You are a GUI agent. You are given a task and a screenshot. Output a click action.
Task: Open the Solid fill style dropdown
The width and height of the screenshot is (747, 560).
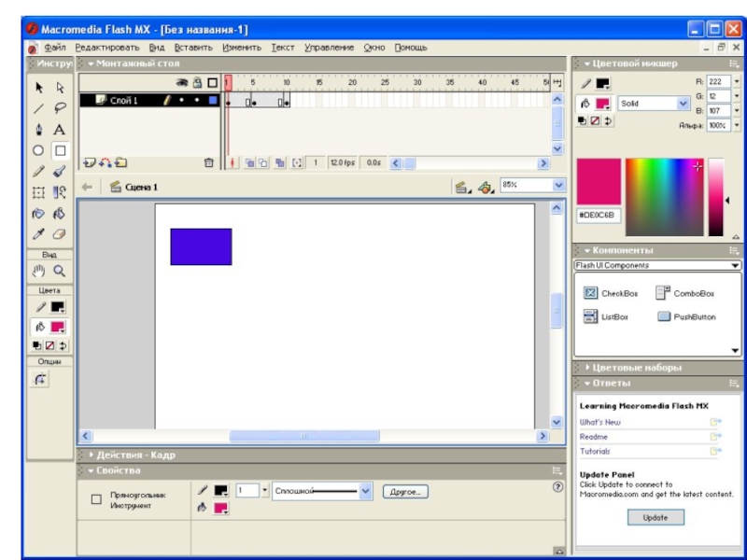click(683, 104)
